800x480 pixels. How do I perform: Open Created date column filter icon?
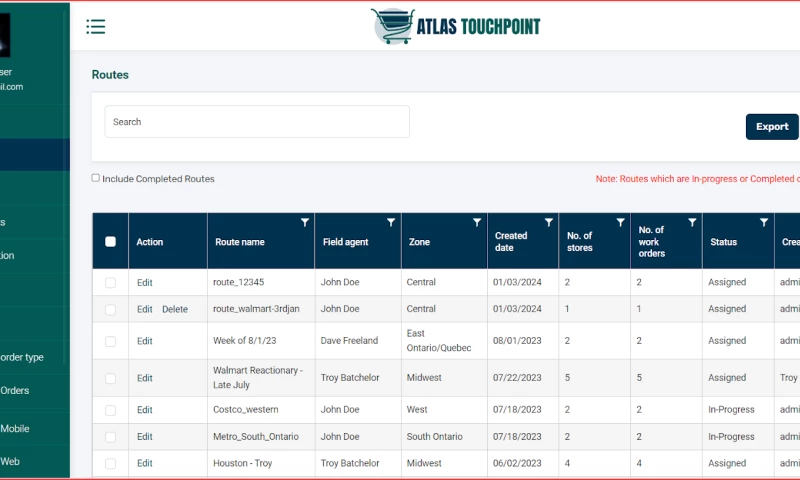click(x=548, y=223)
